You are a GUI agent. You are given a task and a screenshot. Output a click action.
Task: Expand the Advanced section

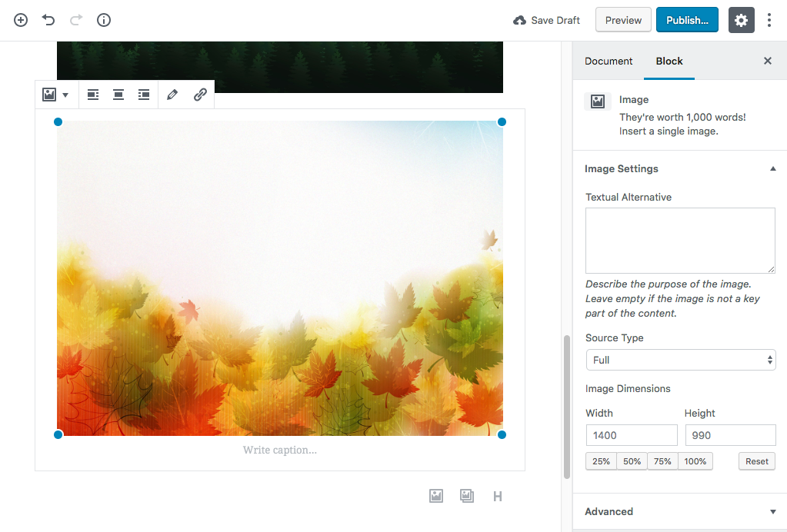tap(680, 511)
